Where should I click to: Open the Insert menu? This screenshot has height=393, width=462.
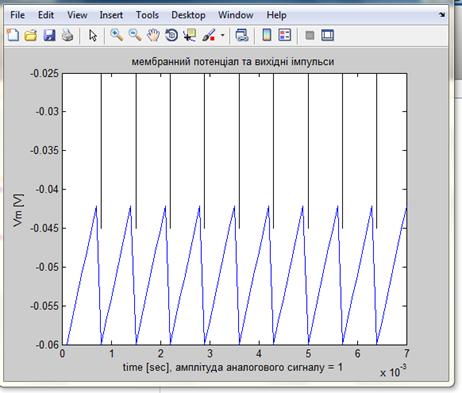coord(111,15)
